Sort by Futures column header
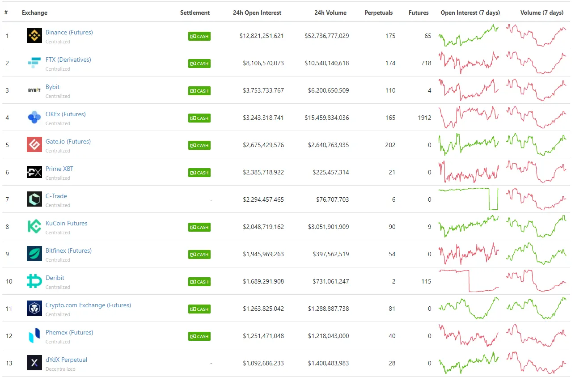Image resolution: width=588 pixels, height=377 pixels. coord(419,13)
